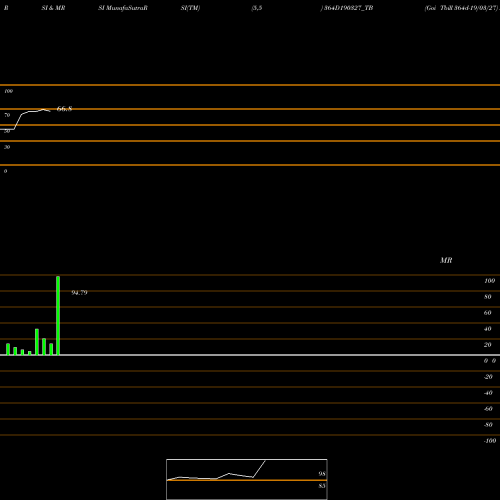Click the tallest green MR bar
500x500 pixels.
coord(58,315)
